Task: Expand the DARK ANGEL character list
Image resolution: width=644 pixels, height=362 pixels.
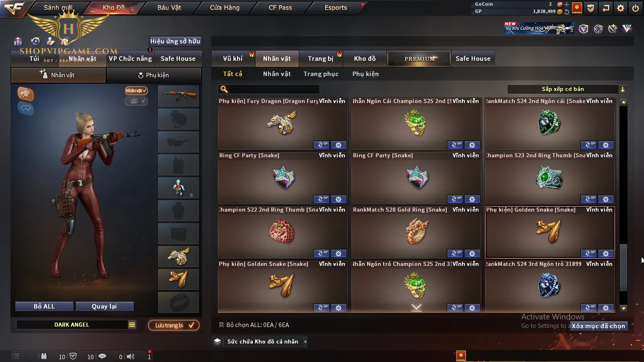Action: (132, 325)
